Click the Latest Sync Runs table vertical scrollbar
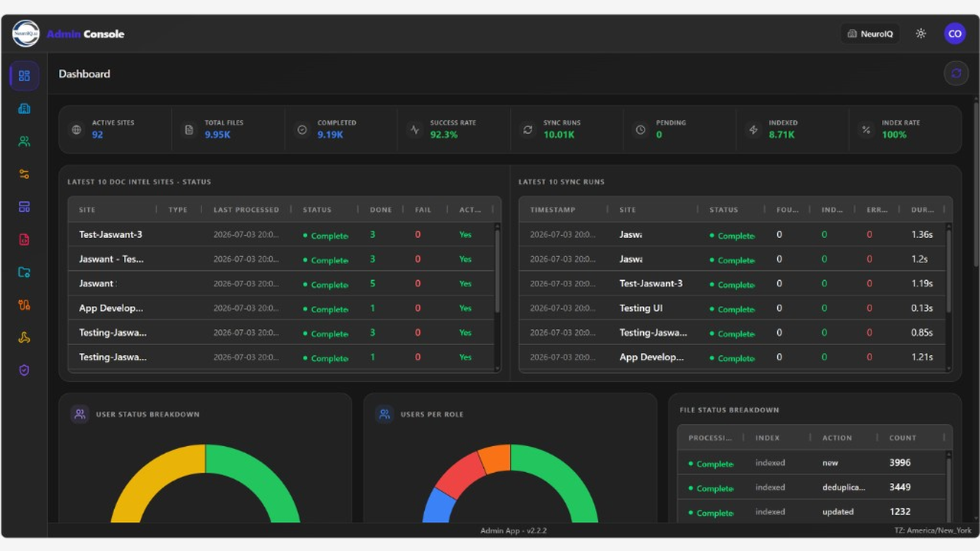This screenshot has width=980, height=551. (x=949, y=270)
